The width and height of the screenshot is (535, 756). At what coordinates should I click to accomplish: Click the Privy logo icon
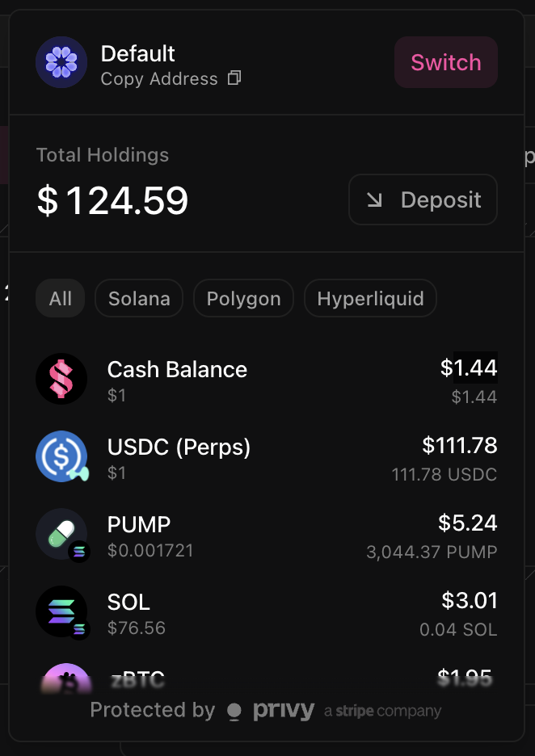point(234,711)
